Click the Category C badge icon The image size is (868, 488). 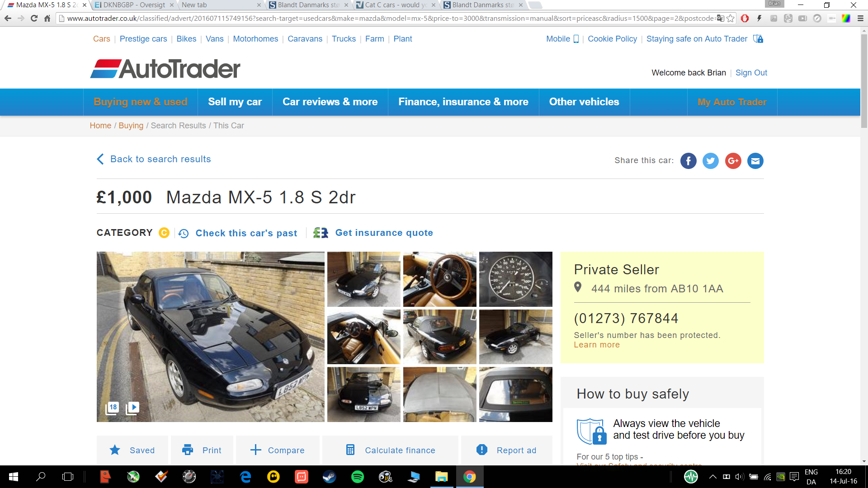coord(164,233)
